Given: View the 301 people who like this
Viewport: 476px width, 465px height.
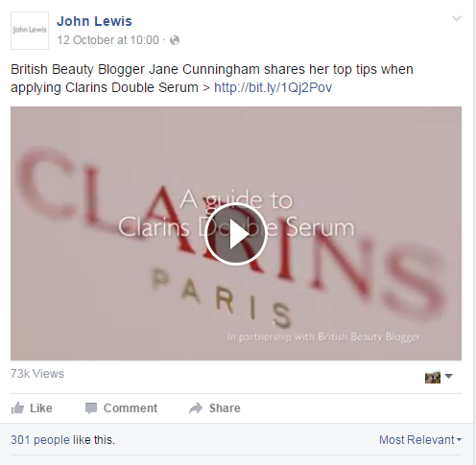Looking at the screenshot, I should click(62, 440).
